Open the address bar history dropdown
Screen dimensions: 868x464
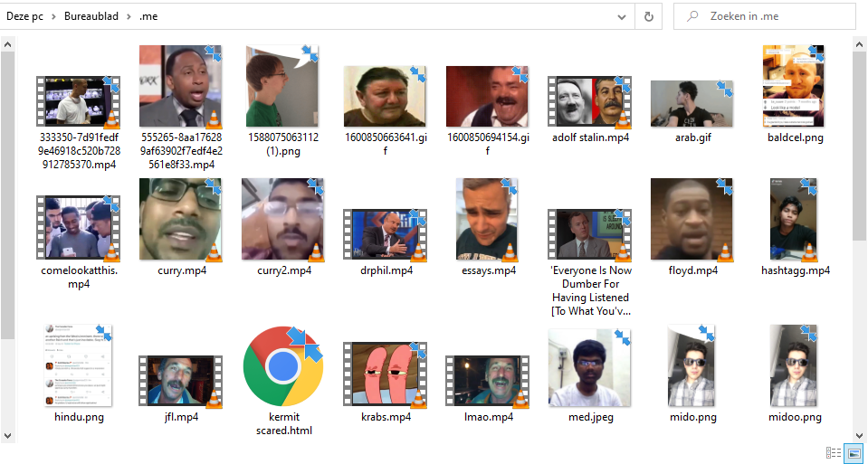[x=622, y=16]
